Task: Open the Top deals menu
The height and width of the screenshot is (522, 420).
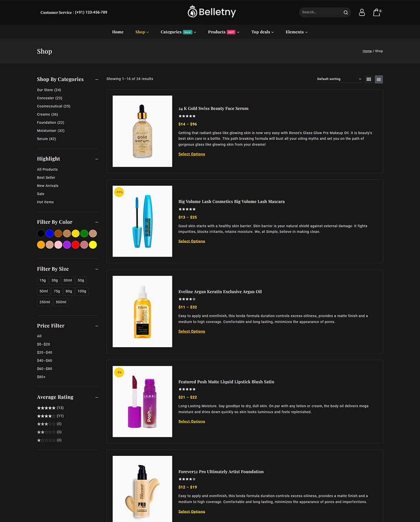Action: tap(262, 32)
